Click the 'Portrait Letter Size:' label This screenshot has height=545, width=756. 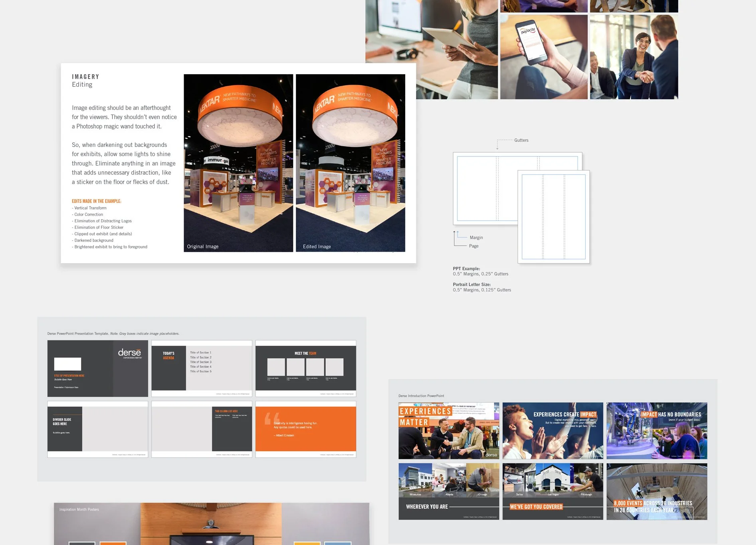tap(472, 285)
